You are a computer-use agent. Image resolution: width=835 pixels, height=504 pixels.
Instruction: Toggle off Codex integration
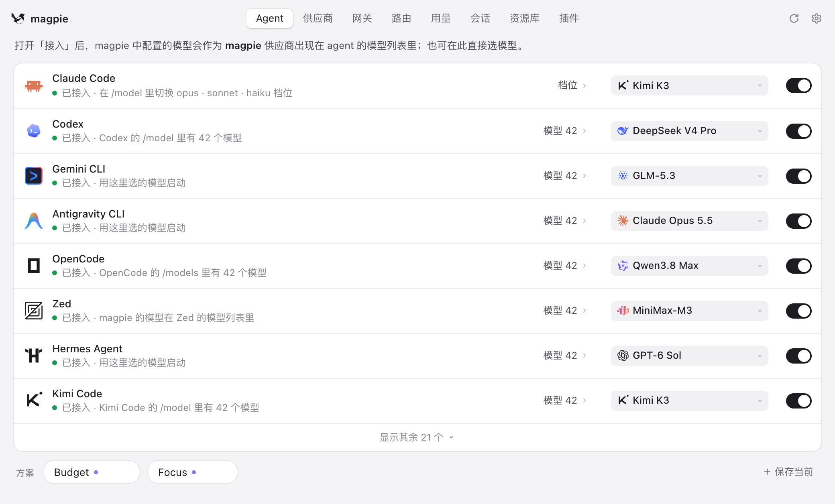tap(798, 131)
